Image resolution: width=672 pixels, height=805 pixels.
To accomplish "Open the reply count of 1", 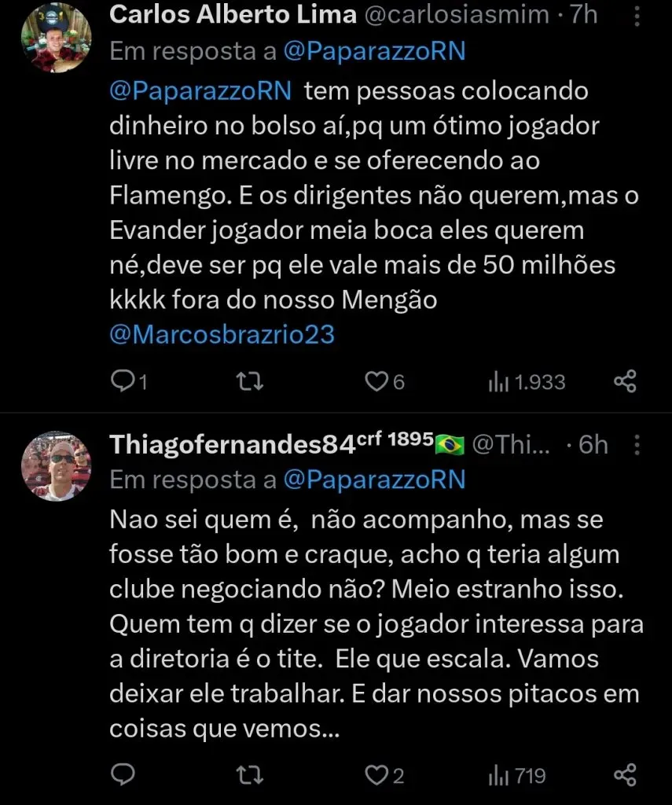I will [x=130, y=381].
